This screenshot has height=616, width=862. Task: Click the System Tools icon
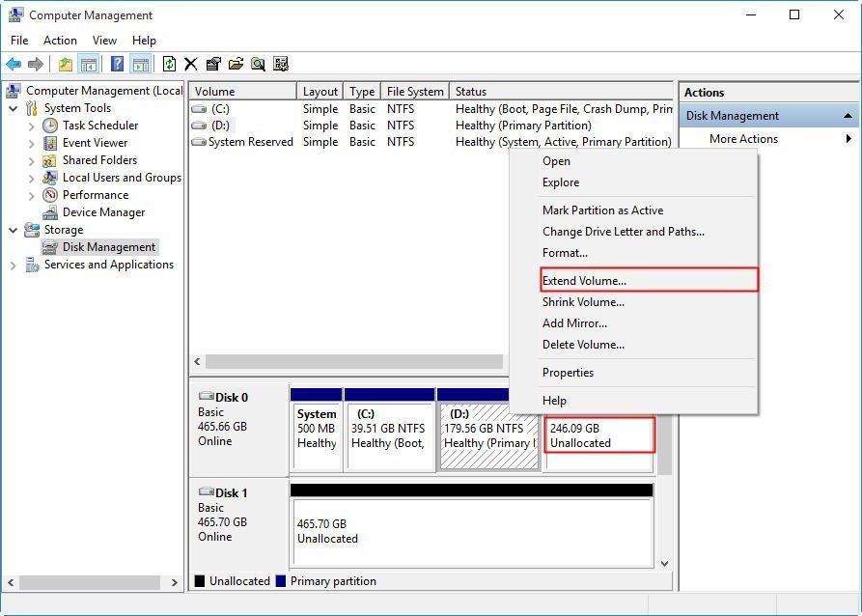point(32,108)
